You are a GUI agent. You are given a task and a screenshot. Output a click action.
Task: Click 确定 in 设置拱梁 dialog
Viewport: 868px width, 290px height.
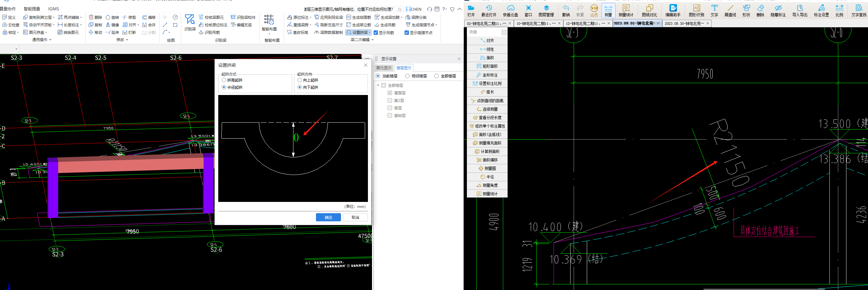pos(328,218)
